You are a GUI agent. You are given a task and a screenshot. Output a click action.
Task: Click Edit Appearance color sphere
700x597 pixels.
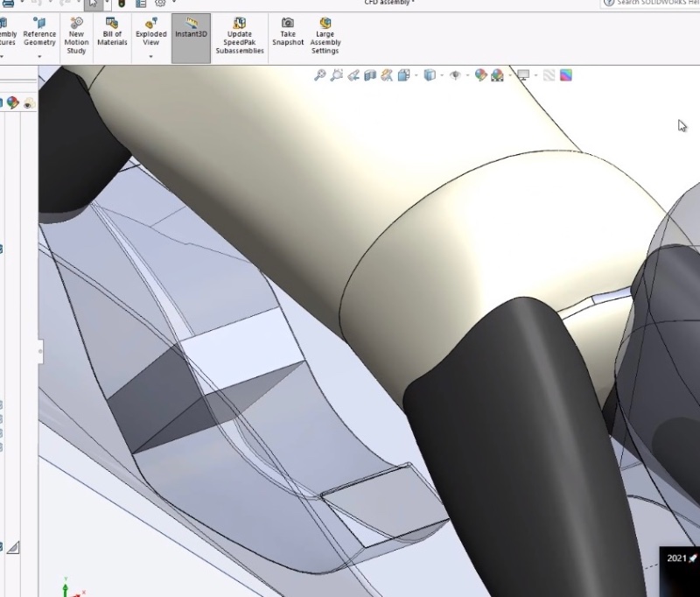coord(480,76)
